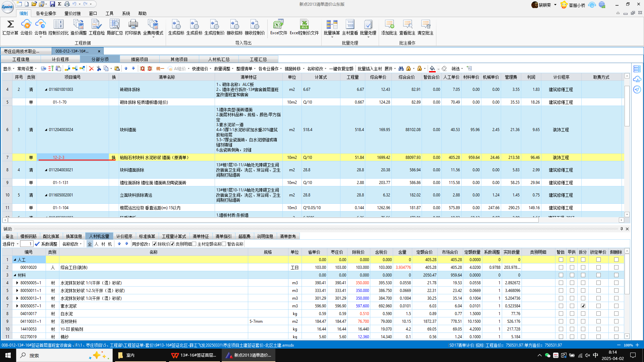Open the 筛选 filter dropdown
Image resolution: width=644 pixels, height=362 pixels.
(457, 69)
